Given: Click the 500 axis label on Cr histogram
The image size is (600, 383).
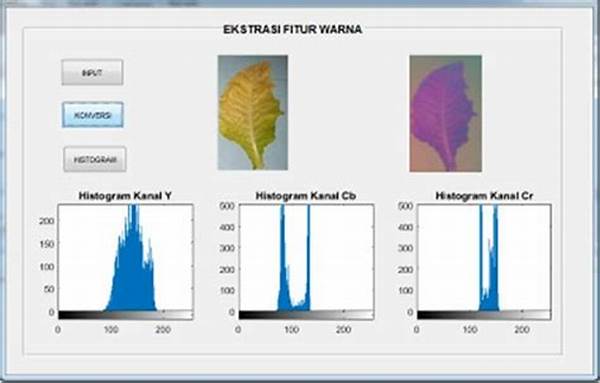Looking at the screenshot, I should click(406, 206).
